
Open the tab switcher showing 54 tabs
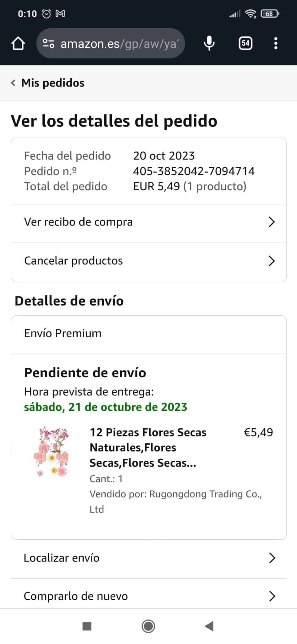(245, 43)
